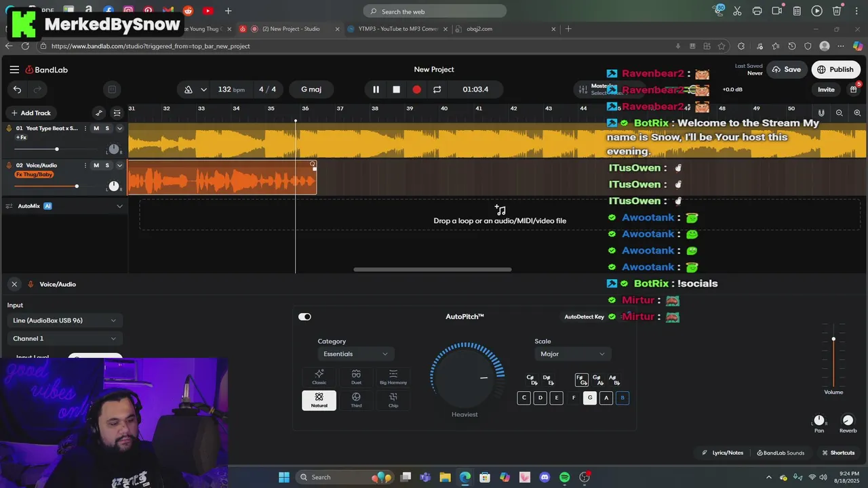Viewport: 868px width, 488px height.
Task: Select the Third AutoPitch preset
Action: (356, 400)
